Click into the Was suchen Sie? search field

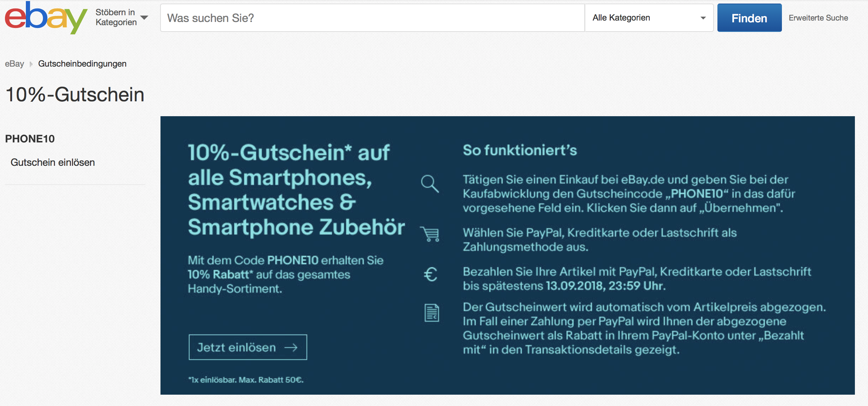coord(372,18)
